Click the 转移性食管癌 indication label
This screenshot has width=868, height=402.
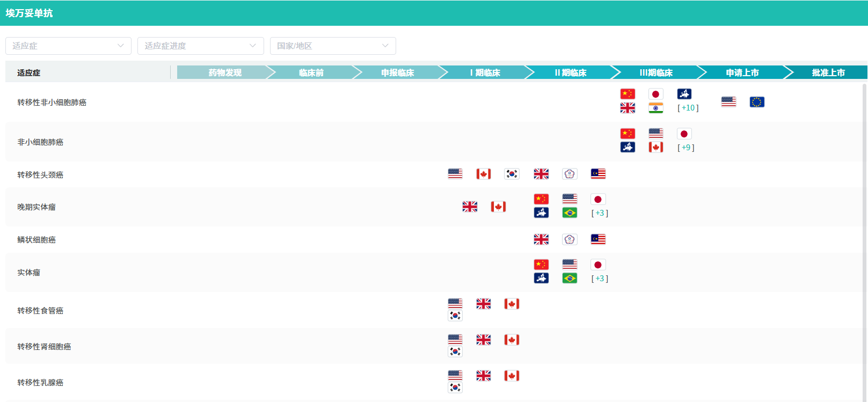(x=40, y=311)
